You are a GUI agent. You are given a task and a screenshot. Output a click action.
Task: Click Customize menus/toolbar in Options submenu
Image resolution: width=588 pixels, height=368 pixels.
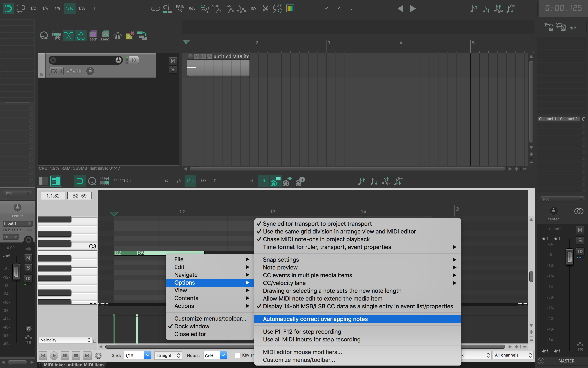tap(358, 360)
